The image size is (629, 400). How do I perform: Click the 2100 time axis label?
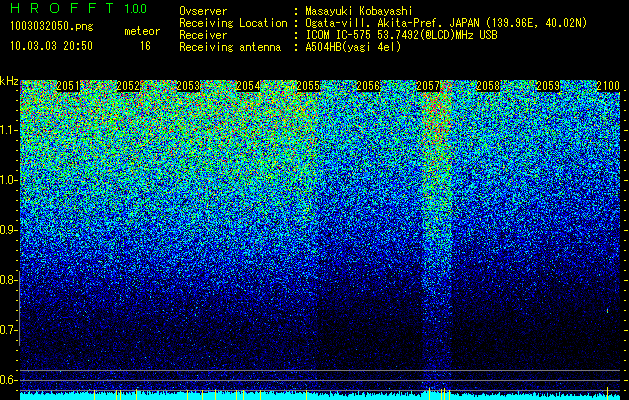pyautogui.click(x=608, y=86)
